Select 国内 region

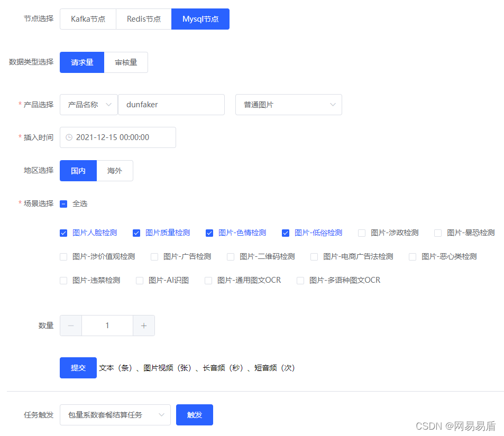[78, 171]
